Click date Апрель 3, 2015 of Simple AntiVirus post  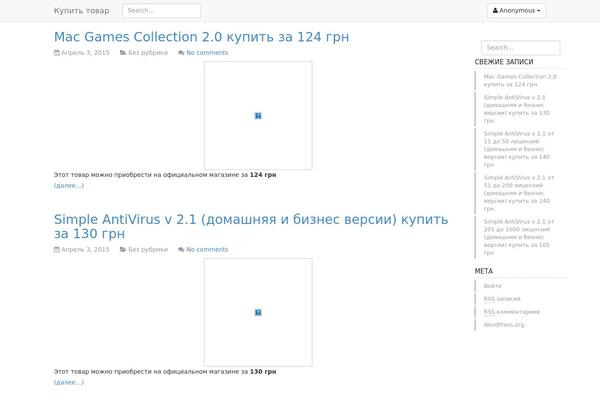85,249
